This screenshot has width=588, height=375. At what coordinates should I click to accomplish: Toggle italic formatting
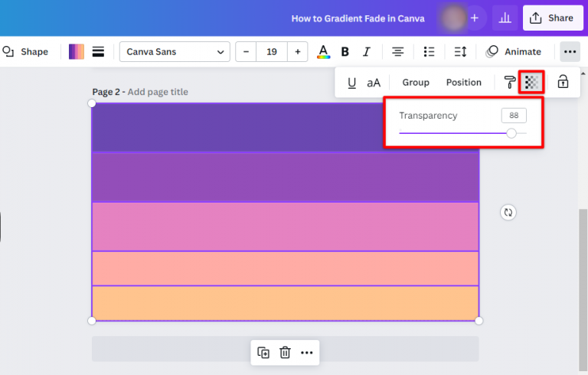[x=367, y=52]
